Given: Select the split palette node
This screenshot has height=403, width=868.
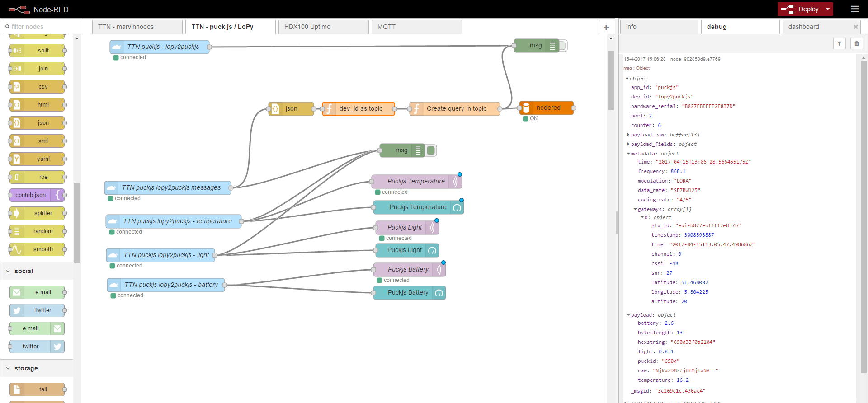Looking at the screenshot, I should (x=37, y=51).
